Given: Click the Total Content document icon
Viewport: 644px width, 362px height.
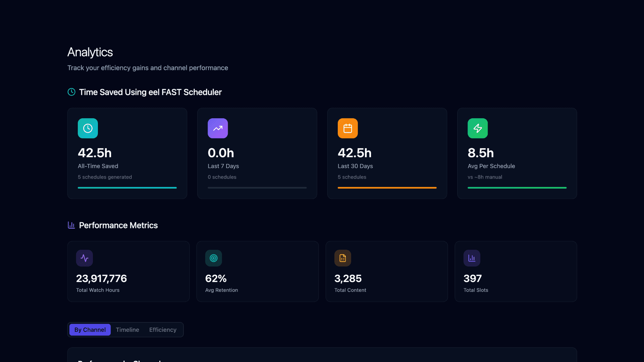Looking at the screenshot, I should click(342, 258).
